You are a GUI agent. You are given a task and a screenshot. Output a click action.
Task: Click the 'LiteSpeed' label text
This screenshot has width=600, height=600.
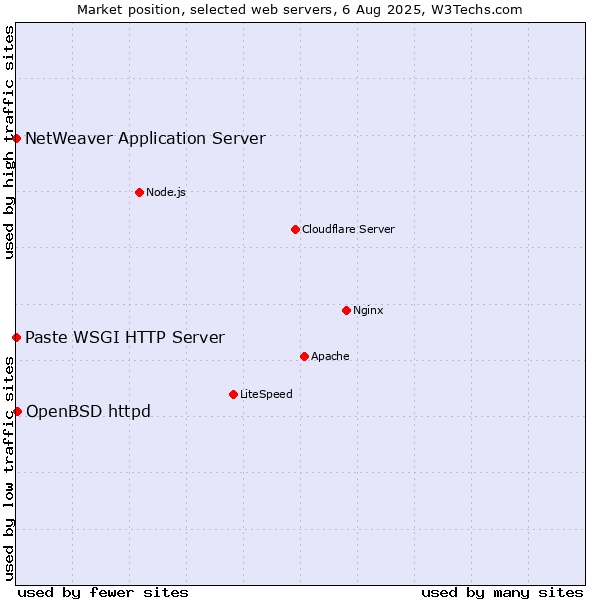point(266,394)
